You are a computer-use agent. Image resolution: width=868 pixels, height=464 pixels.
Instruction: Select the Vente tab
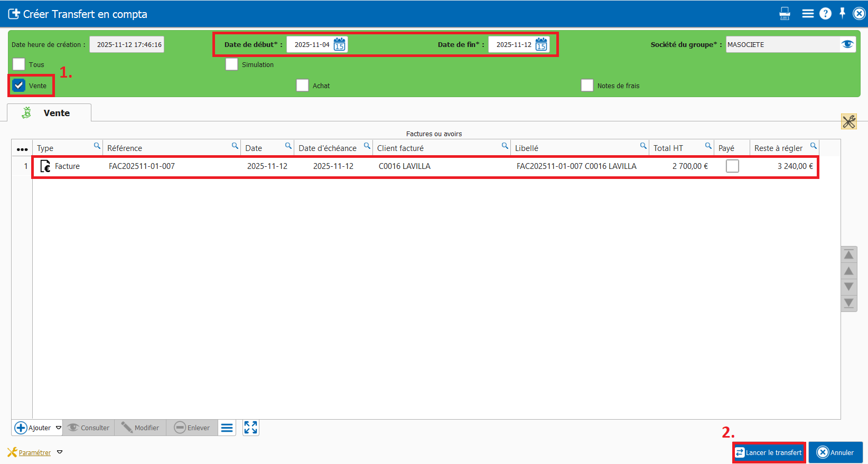pos(49,113)
